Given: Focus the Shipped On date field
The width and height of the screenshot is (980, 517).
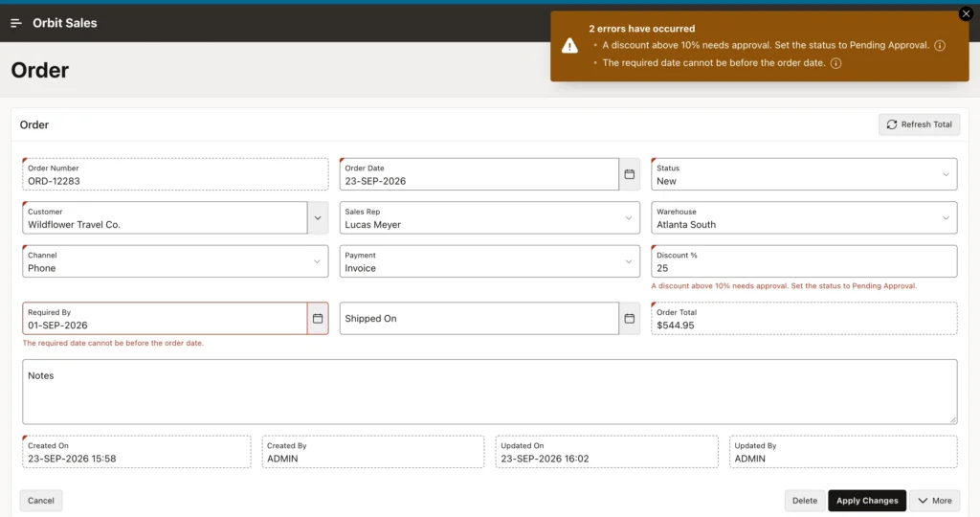Looking at the screenshot, I should click(479, 319).
